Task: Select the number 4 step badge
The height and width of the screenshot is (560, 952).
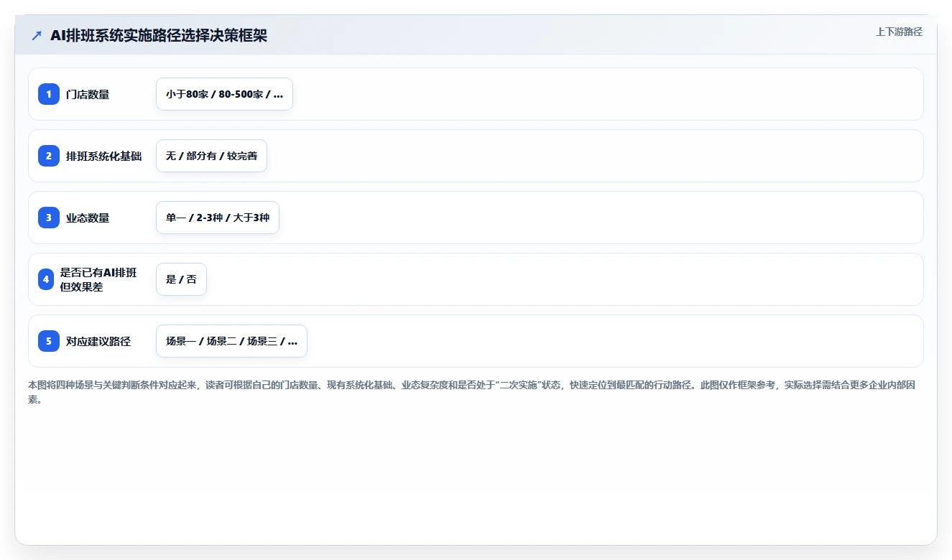Action: click(46, 279)
